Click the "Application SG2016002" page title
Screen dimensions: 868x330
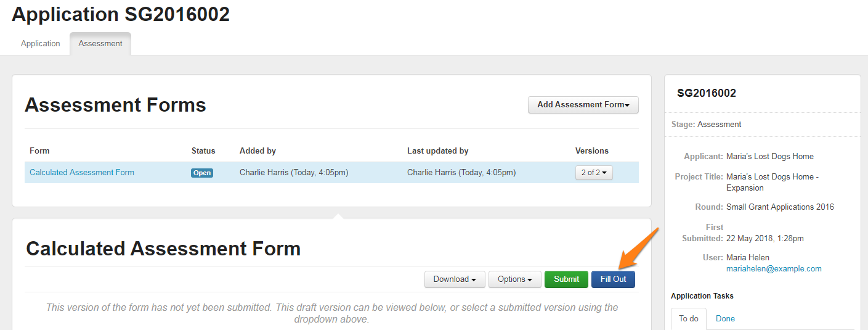(x=121, y=15)
